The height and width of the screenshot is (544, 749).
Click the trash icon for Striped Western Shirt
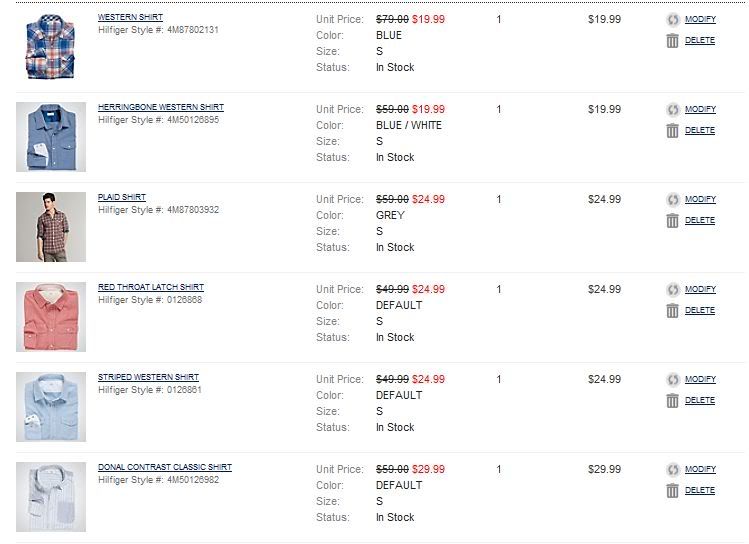coord(673,401)
